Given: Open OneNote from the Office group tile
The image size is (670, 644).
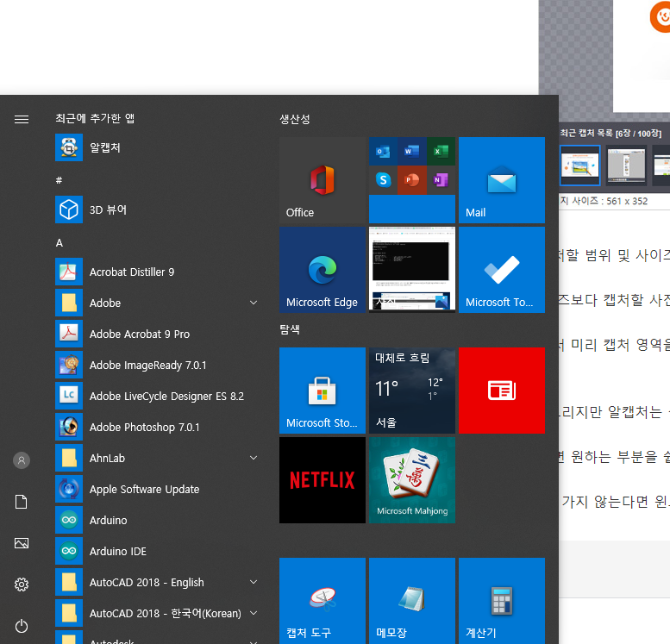Looking at the screenshot, I should (441, 180).
